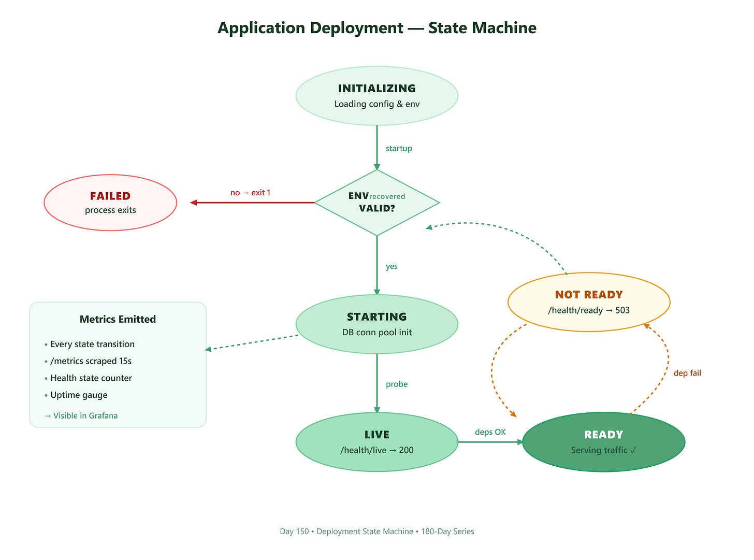Click the INITIALIZING state ellipse
The height and width of the screenshot is (560, 754).
click(377, 96)
